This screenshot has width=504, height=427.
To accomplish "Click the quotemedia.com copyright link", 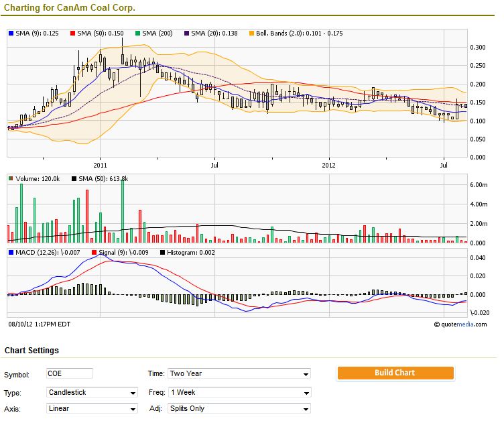I will [x=460, y=324].
